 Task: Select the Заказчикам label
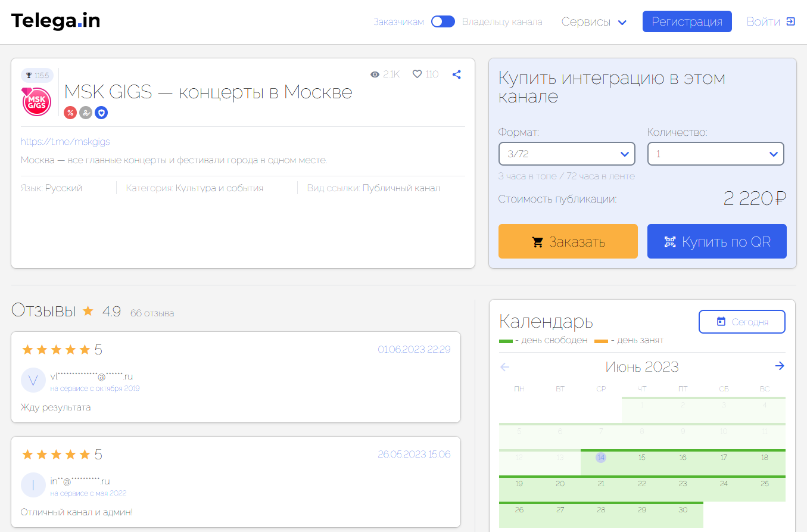click(x=398, y=22)
